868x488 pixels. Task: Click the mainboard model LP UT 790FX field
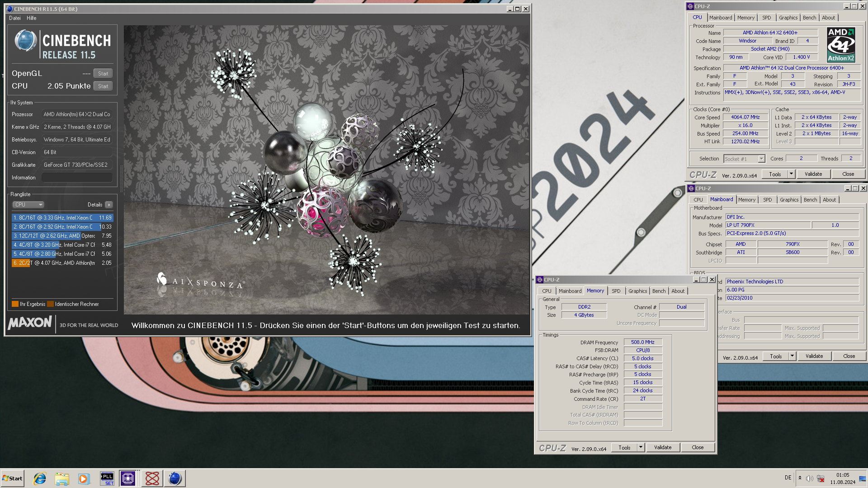tap(768, 225)
